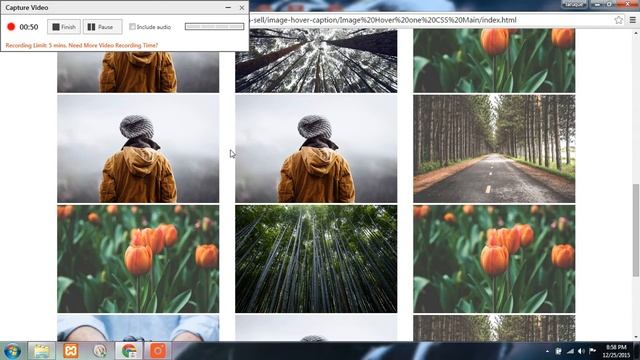Click the red recording indicator dot
640x360 pixels.
(11, 27)
